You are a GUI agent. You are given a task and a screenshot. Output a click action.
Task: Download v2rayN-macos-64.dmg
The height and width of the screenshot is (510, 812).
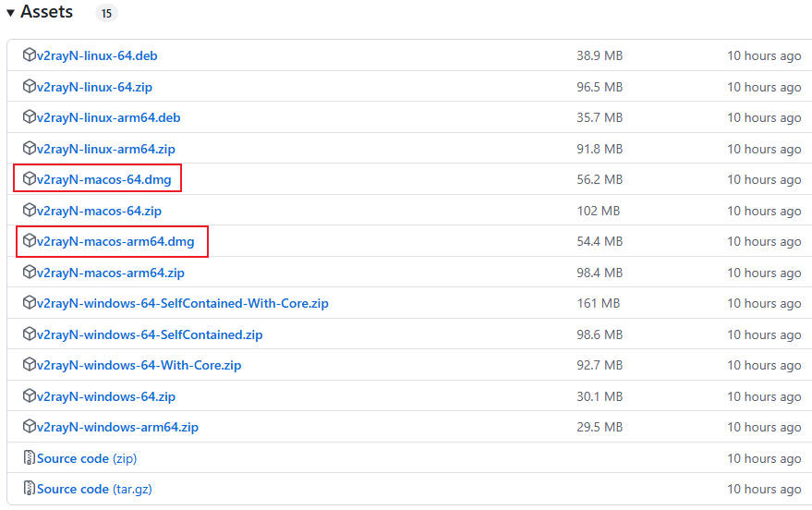coord(103,179)
